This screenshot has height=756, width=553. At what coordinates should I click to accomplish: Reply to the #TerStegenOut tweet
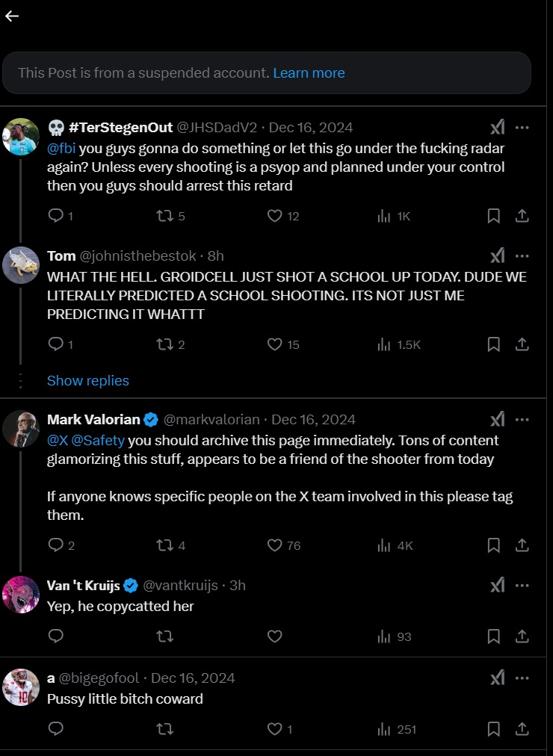pyautogui.click(x=55, y=215)
